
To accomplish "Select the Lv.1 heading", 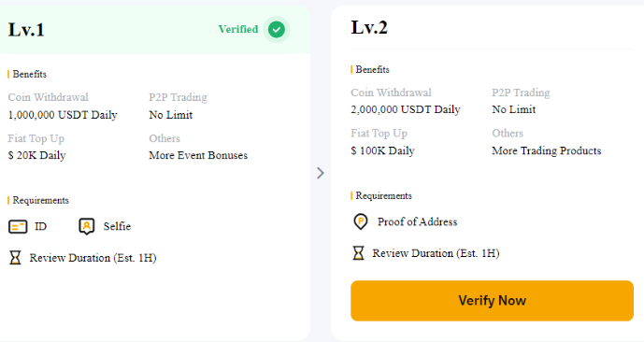I will [26, 30].
